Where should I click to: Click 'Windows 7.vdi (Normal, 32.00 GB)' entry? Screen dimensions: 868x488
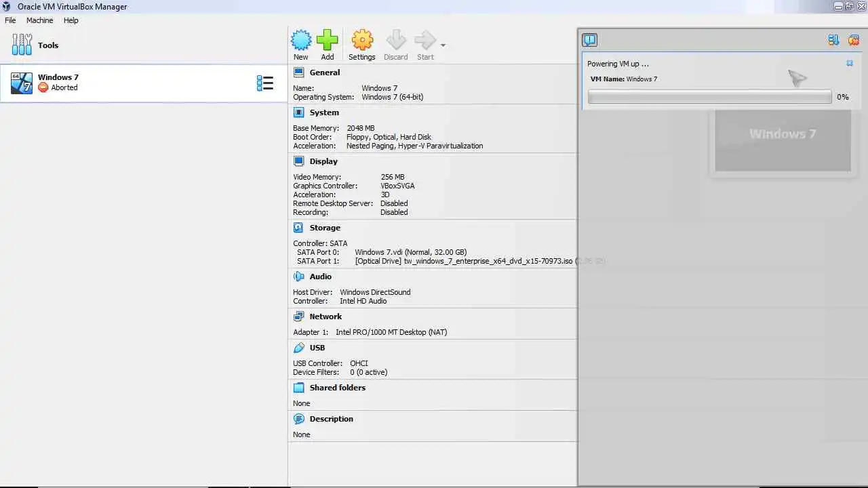[x=411, y=252]
